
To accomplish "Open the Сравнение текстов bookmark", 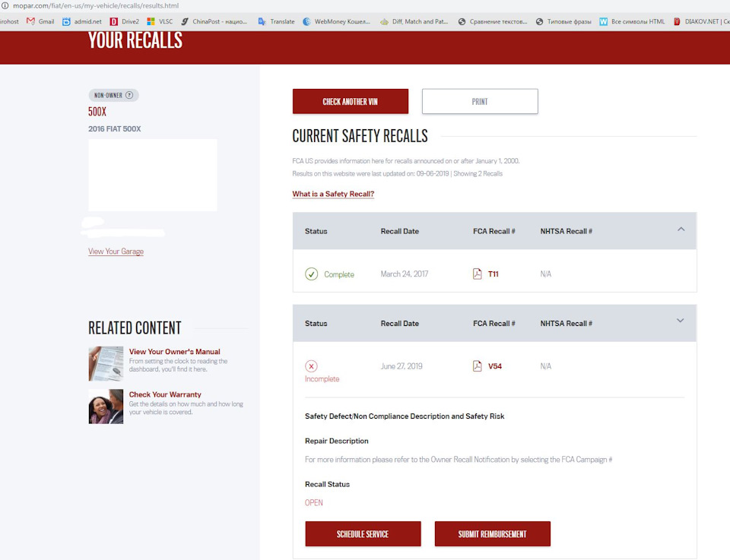I will click(493, 21).
